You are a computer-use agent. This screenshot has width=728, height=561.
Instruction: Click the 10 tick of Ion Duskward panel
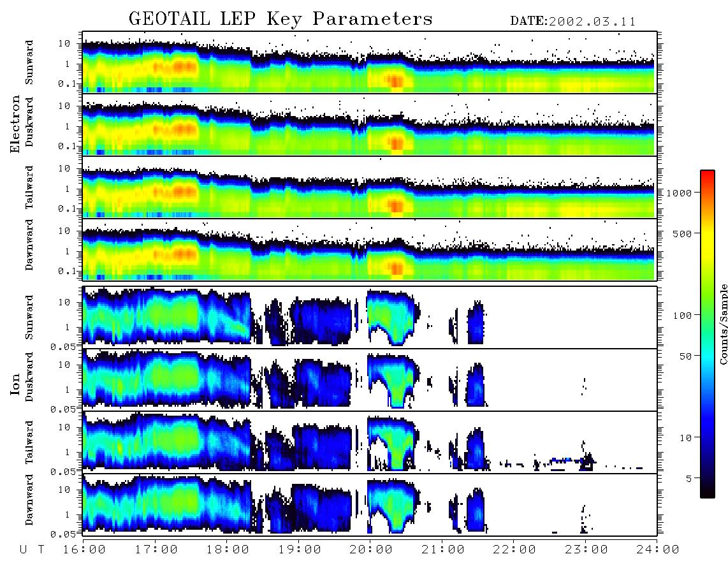(64, 365)
